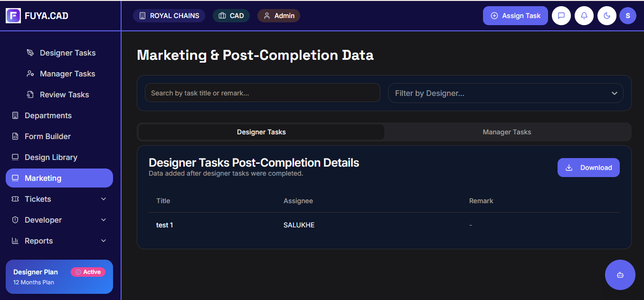This screenshot has height=300, width=644.
Task: Expand the Developer submenu
Action: point(104,220)
